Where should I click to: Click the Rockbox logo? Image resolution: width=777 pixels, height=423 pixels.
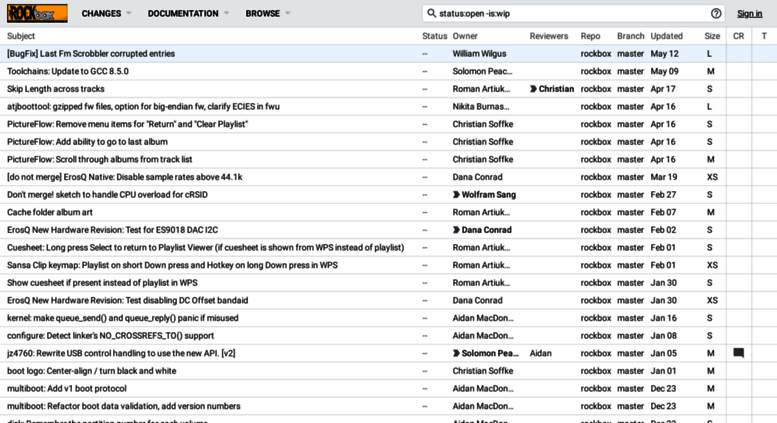(37, 13)
